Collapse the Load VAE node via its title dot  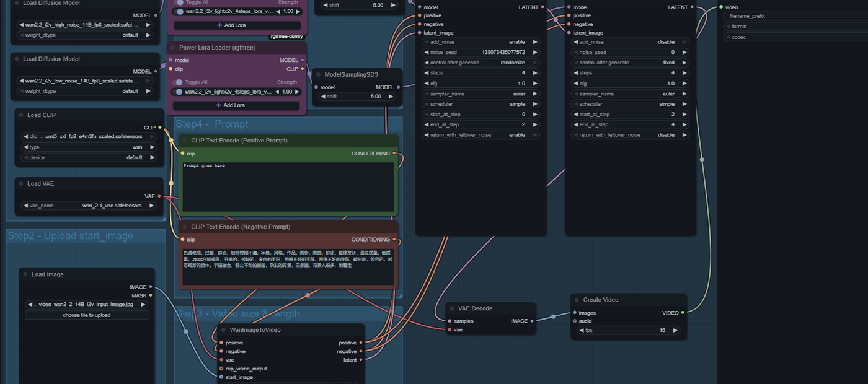pyautogui.click(x=20, y=184)
